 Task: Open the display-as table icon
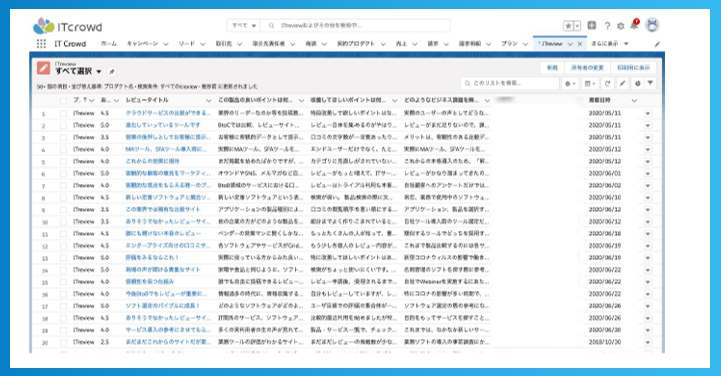(x=589, y=84)
